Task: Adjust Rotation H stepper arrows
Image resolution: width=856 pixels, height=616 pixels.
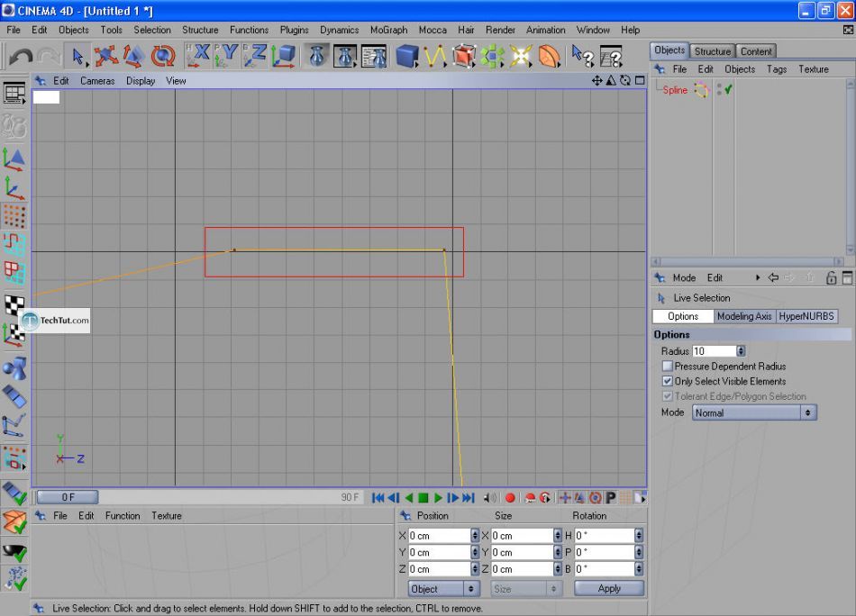Action: 639,536
